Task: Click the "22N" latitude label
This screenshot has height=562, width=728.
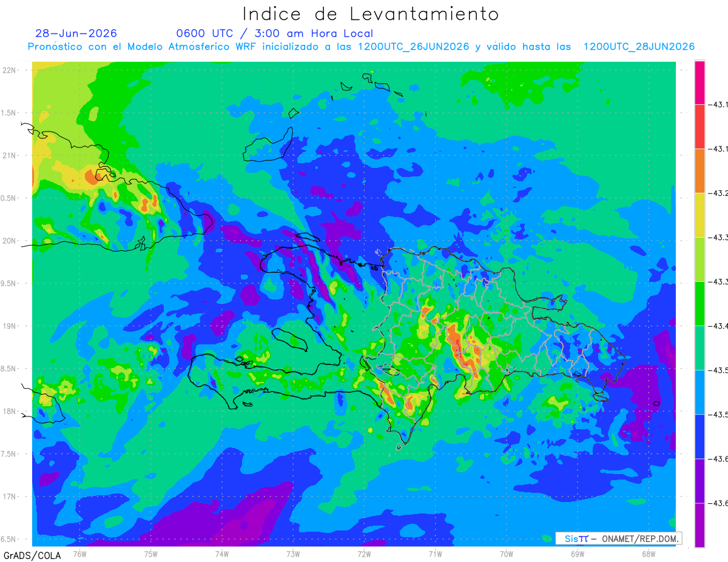Action: pyautogui.click(x=10, y=70)
